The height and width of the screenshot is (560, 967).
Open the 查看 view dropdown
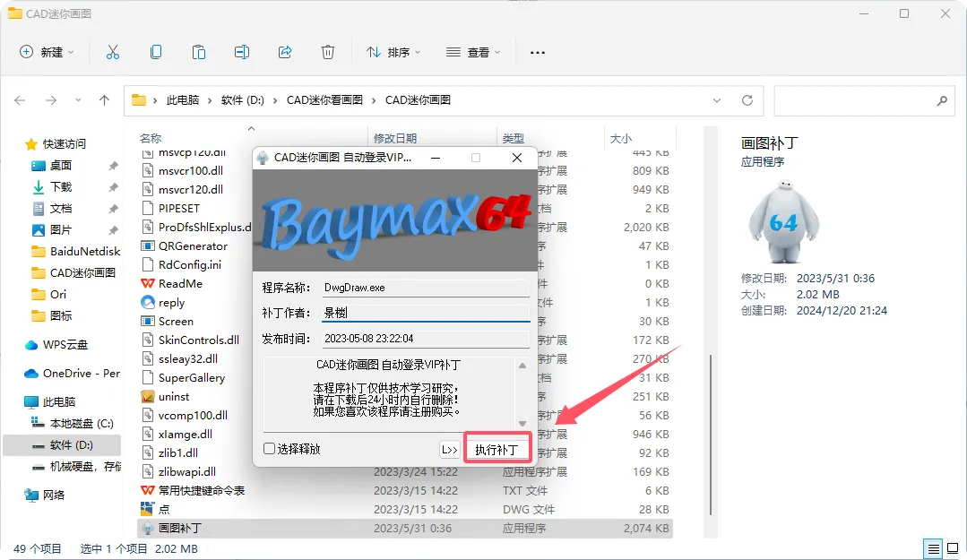[473, 53]
